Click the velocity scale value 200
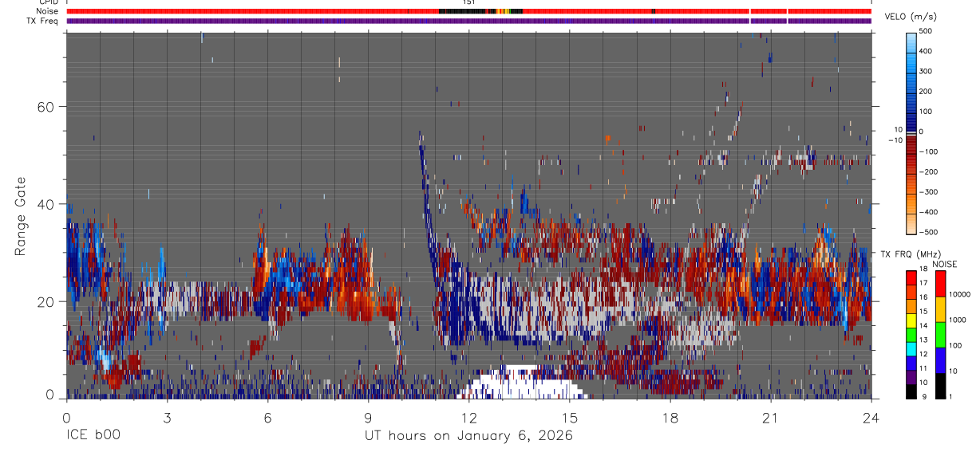 (x=927, y=92)
